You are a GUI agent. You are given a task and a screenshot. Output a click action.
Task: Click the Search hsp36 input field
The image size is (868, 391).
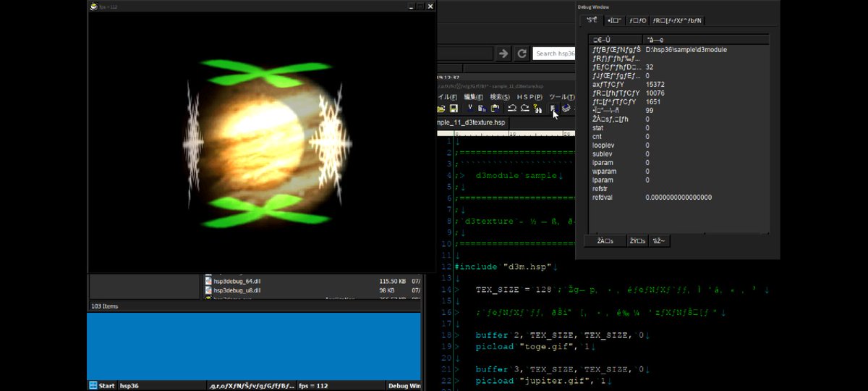(x=555, y=54)
